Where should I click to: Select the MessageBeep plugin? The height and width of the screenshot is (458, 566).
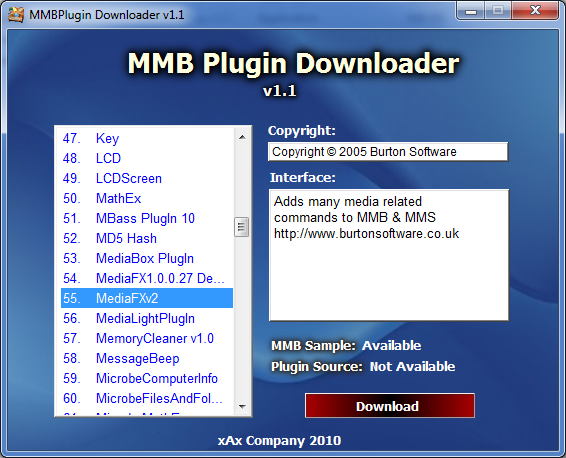147,358
